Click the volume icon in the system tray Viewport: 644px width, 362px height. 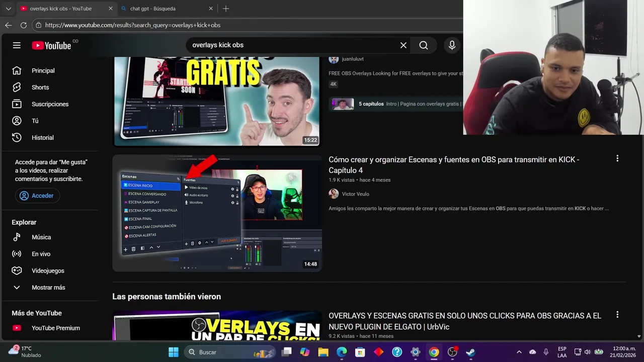(x=587, y=352)
